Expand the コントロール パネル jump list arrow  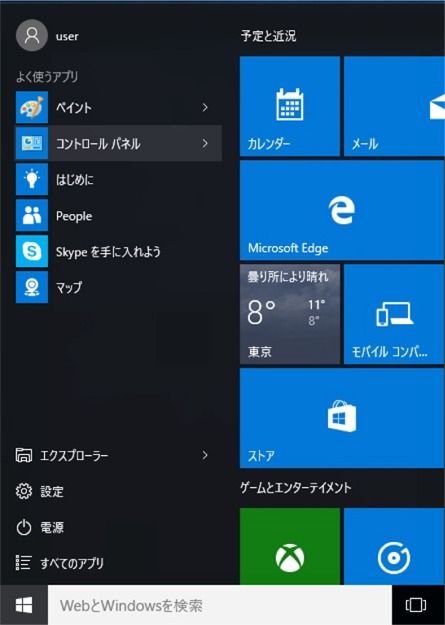[205, 143]
